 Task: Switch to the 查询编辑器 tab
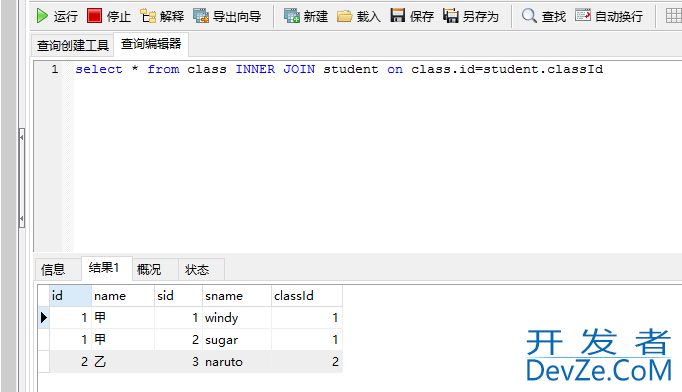(x=151, y=44)
